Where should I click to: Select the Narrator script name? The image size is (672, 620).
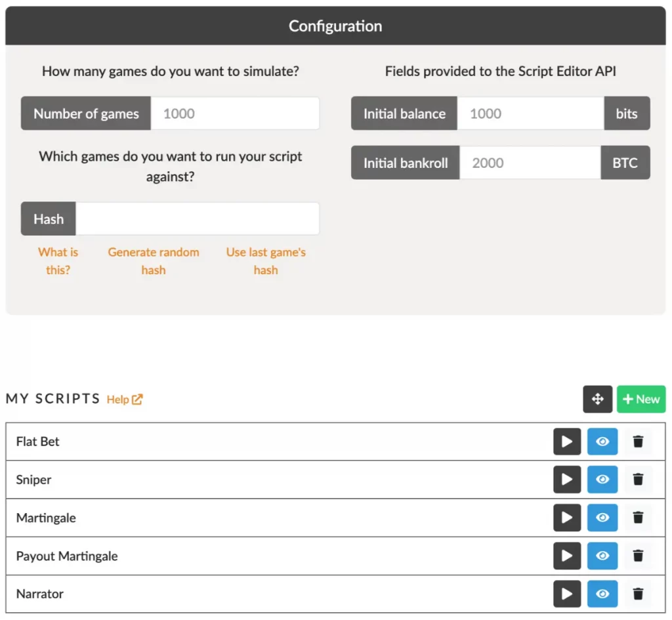point(39,594)
